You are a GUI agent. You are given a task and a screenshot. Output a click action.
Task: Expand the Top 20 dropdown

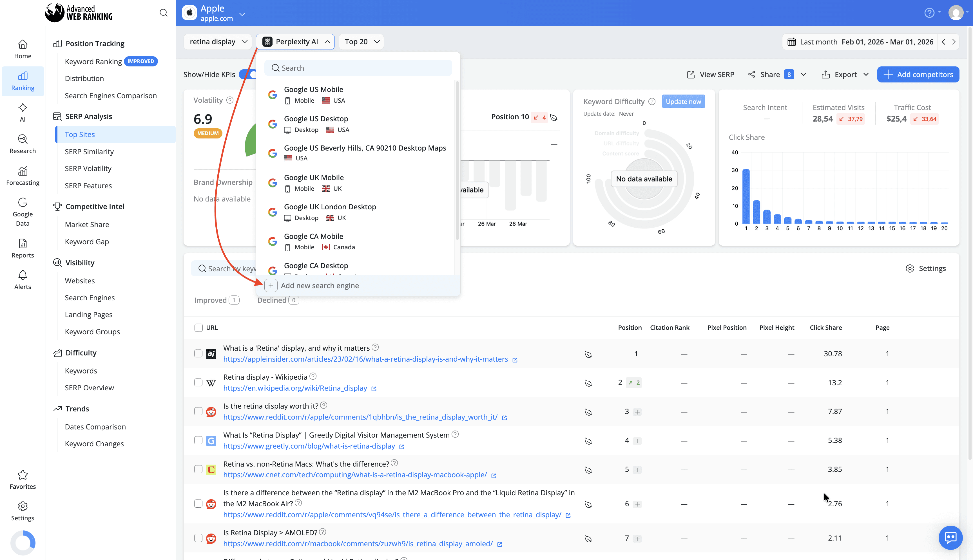point(361,42)
